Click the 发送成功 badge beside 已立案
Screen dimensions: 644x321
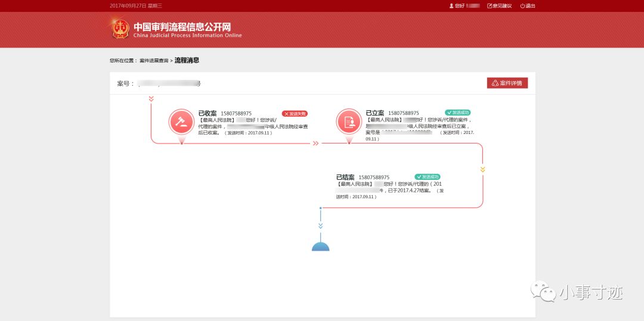click(458, 113)
